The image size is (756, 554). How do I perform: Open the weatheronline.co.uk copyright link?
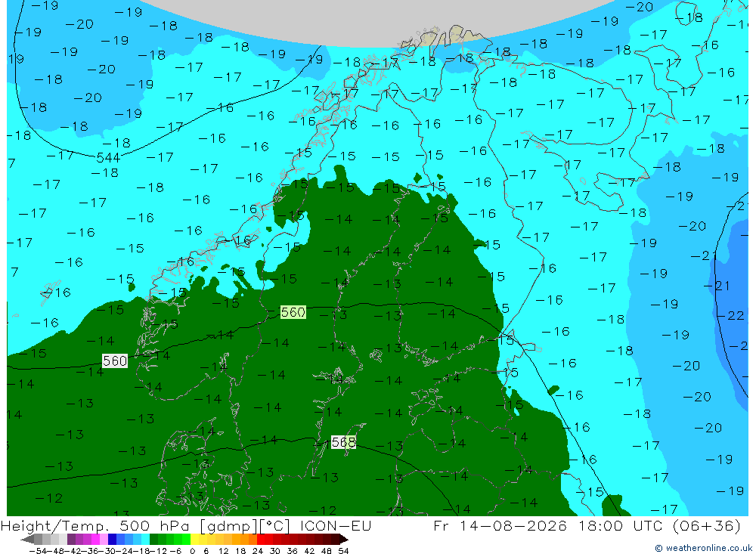pos(703,548)
